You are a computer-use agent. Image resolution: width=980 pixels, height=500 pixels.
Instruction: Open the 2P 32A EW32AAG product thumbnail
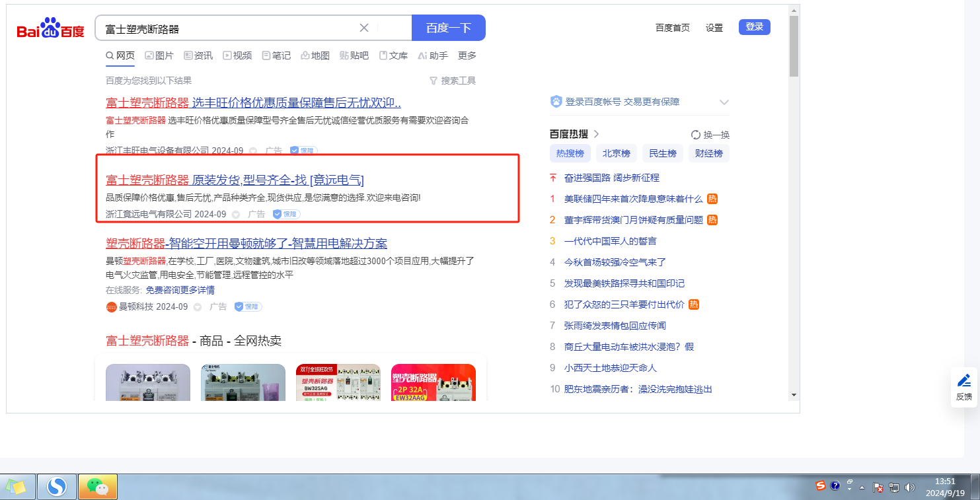pos(433,382)
